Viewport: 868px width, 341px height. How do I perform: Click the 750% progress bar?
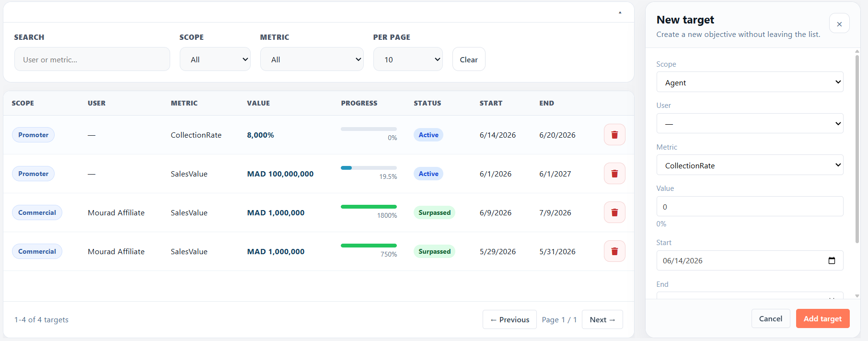pos(369,246)
